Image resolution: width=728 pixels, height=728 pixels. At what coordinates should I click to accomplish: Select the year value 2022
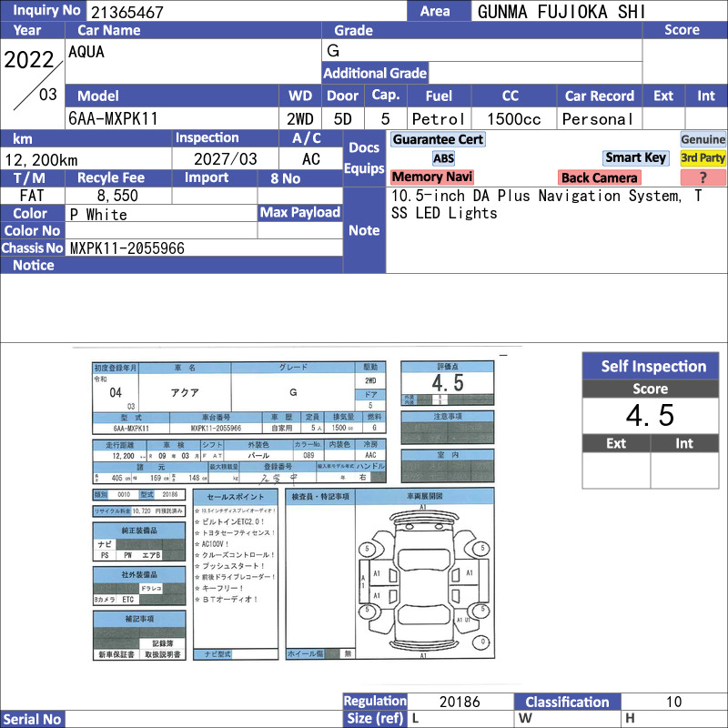(x=29, y=60)
